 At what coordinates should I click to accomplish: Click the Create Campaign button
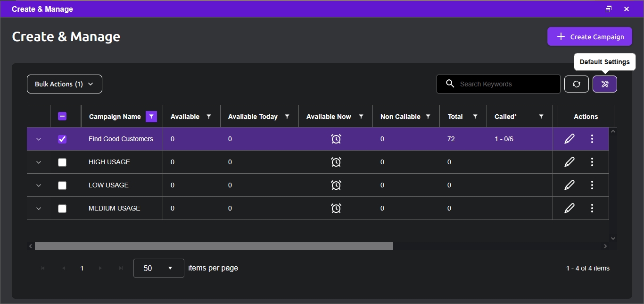coord(590,36)
